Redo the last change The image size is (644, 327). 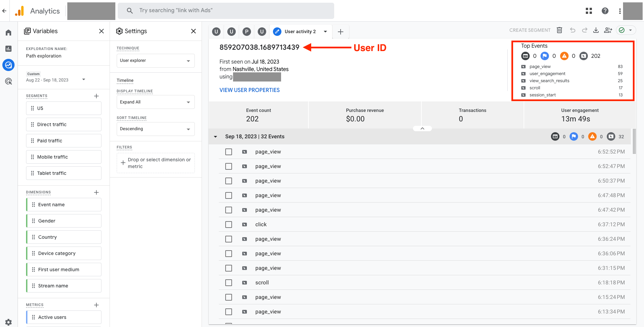(x=584, y=30)
